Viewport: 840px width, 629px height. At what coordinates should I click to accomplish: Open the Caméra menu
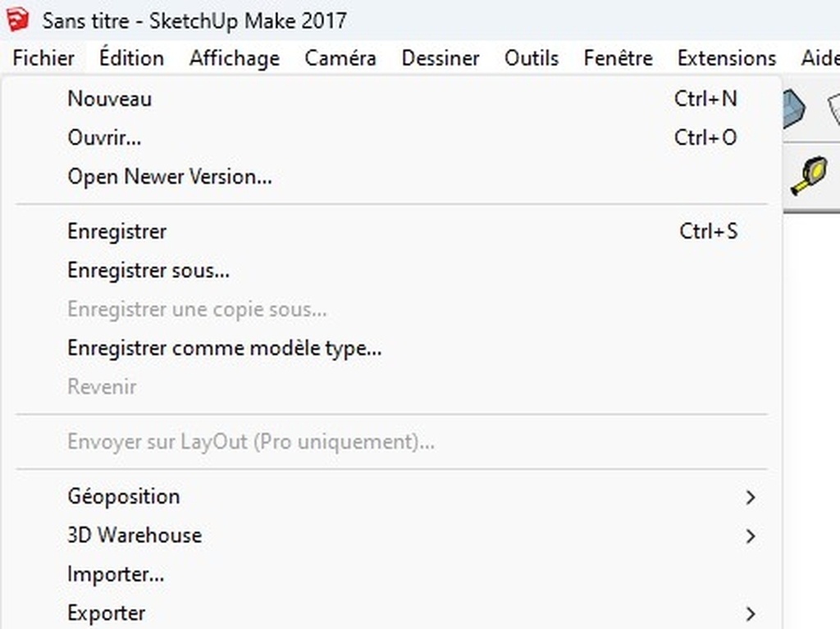(x=340, y=58)
